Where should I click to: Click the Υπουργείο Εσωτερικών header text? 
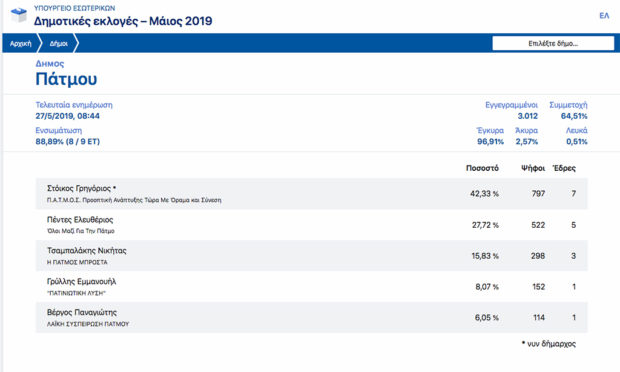click(x=74, y=8)
